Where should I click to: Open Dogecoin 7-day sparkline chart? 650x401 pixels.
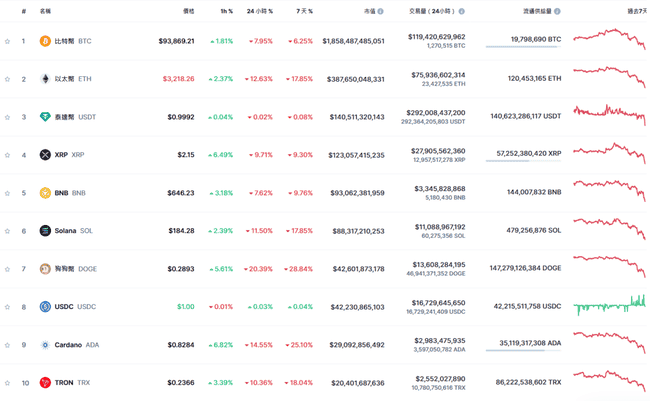pyautogui.click(x=609, y=267)
